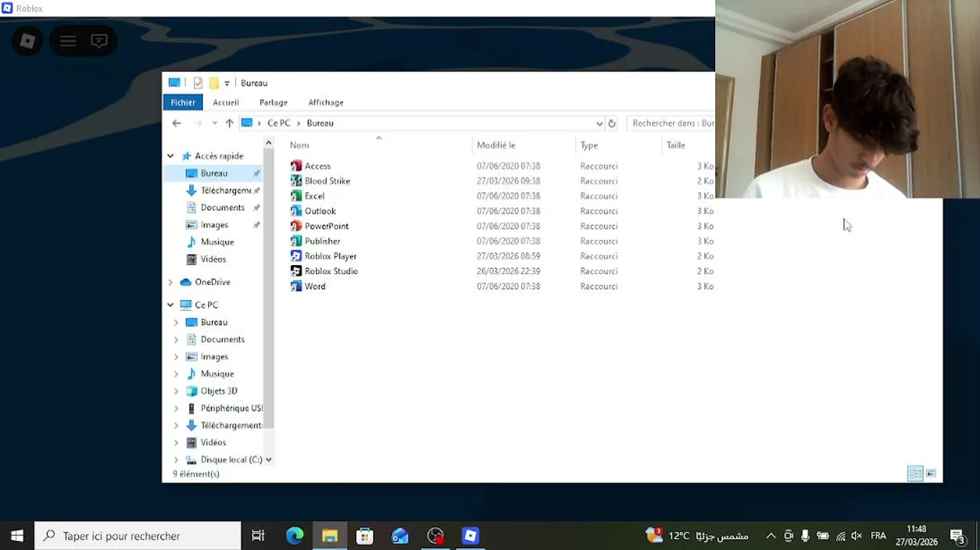Select the Publisher shortcut icon
Viewport: 980px width, 550px height.
click(x=296, y=241)
